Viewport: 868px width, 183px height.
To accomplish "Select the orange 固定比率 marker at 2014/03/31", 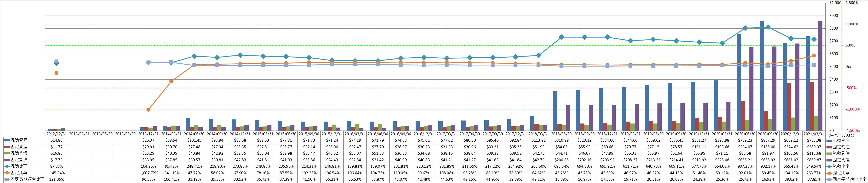I will [x=171, y=81].
